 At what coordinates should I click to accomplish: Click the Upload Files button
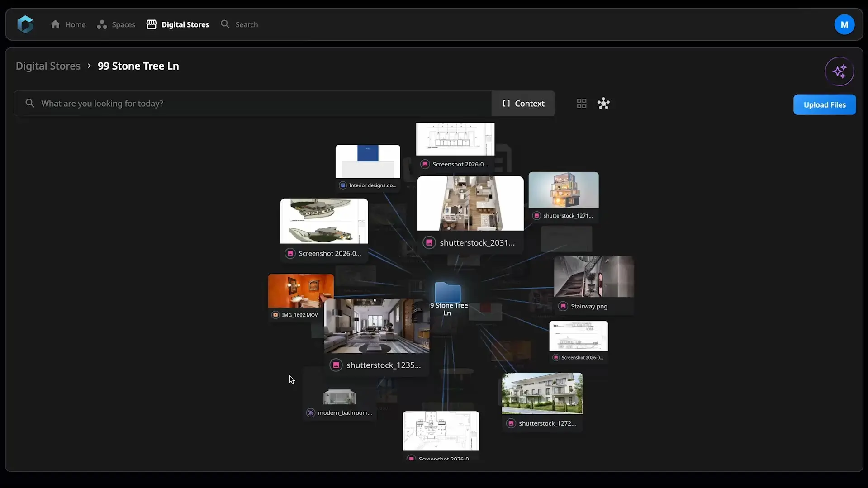click(824, 104)
